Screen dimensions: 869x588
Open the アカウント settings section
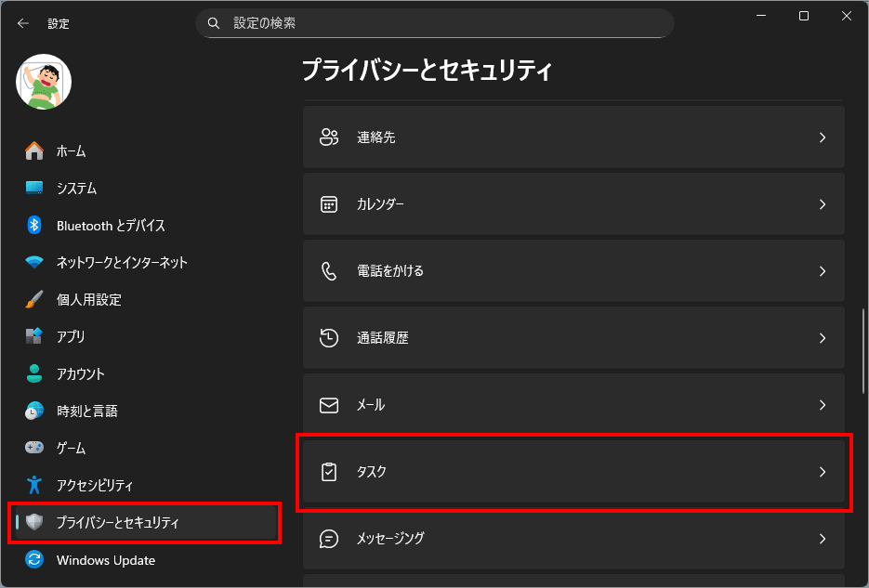coord(80,373)
